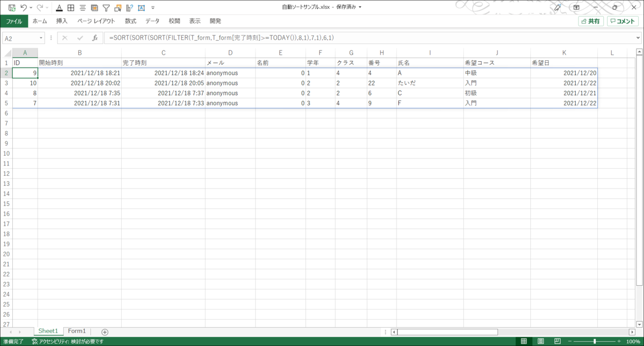The image size is (644, 346).
Task: Click the horizontal scrollbar thumb
Action: [448, 332]
